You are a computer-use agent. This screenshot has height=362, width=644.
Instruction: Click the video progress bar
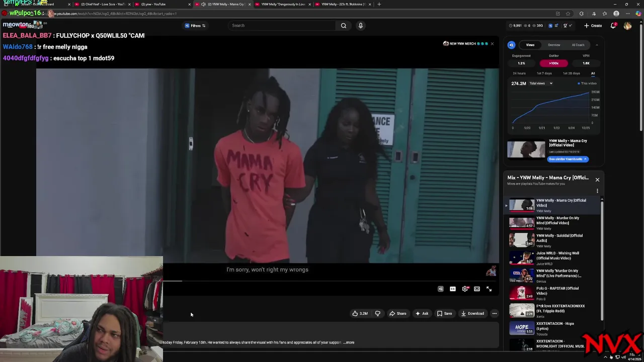[331, 281]
